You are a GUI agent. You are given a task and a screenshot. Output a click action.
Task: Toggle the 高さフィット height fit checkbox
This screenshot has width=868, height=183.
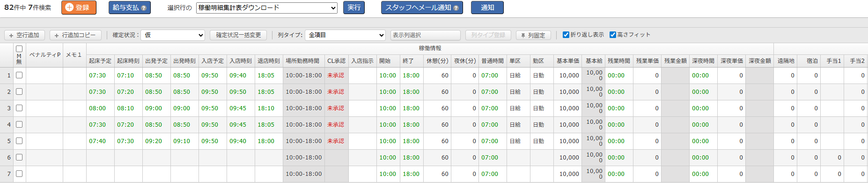coord(612,35)
